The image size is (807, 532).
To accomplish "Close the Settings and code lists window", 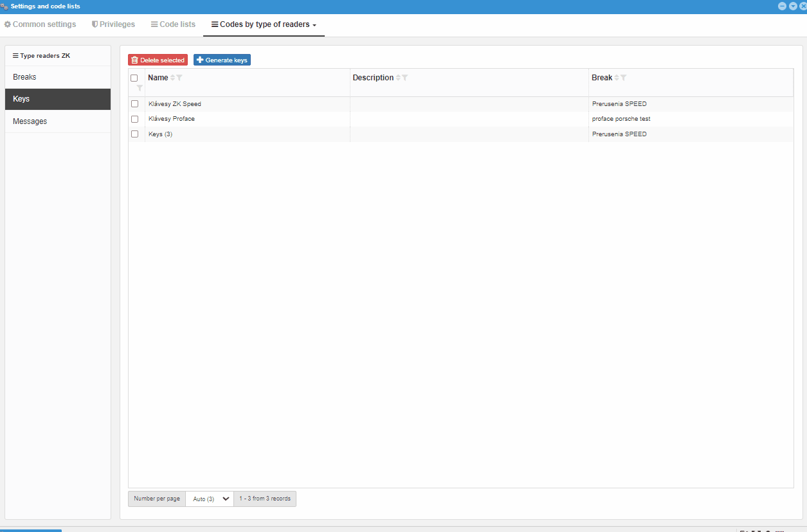I will (803, 6).
